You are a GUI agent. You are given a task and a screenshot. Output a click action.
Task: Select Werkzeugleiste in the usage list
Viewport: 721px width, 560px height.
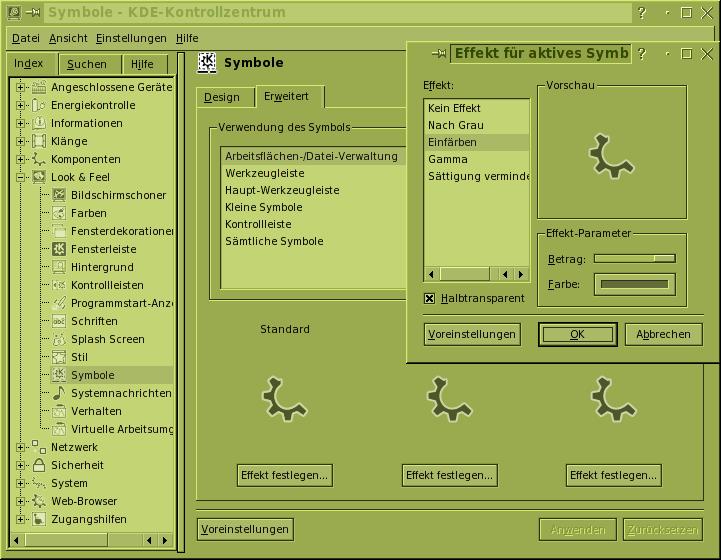[313, 173]
